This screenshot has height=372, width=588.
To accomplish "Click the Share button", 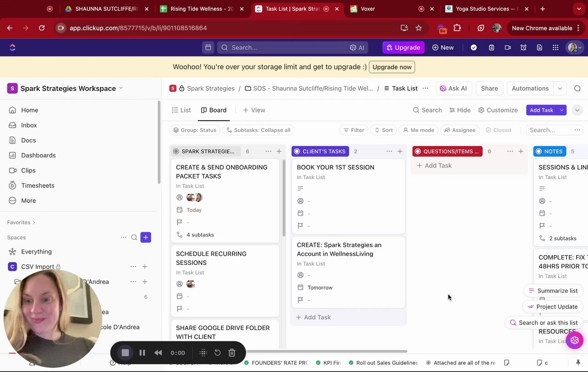I will [x=489, y=88].
